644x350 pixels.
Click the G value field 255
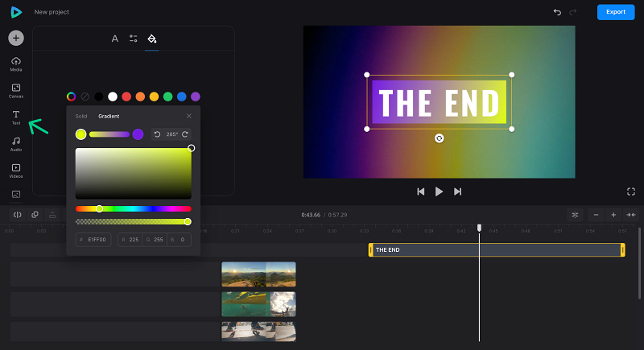[x=155, y=240]
